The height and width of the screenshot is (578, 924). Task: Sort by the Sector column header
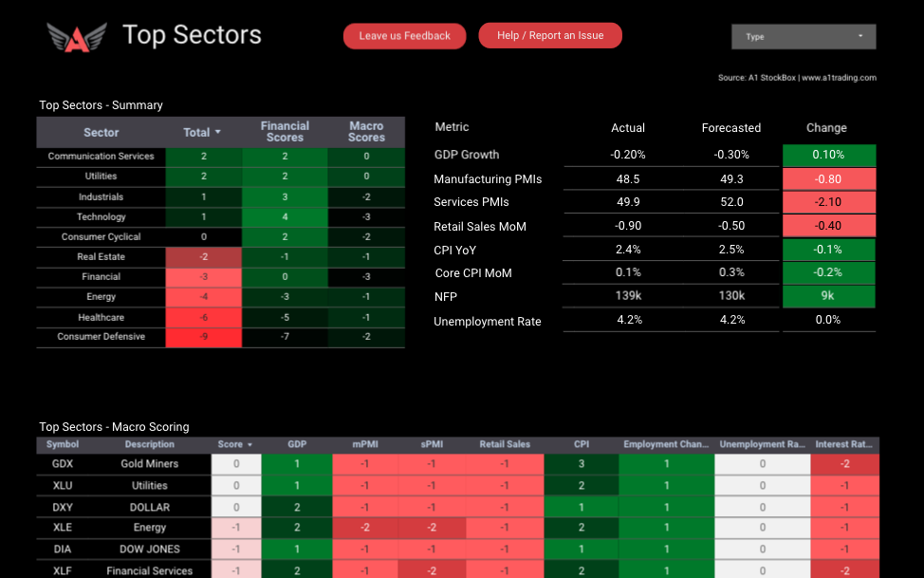click(101, 133)
